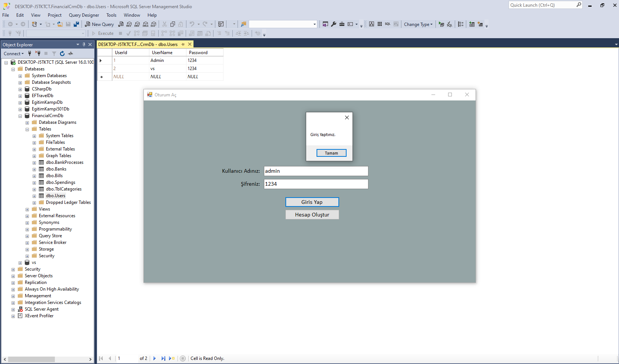Open the DAX query icon in toolbar

pyautogui.click(x=153, y=24)
